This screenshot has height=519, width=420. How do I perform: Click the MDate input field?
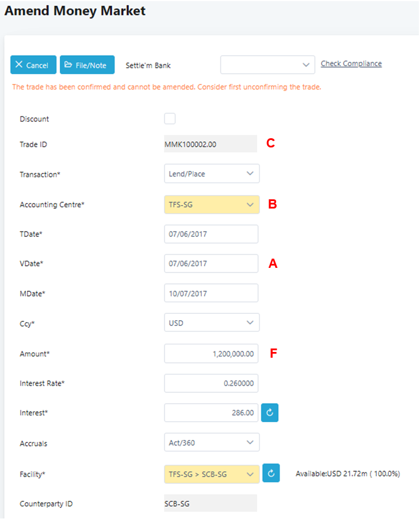coord(211,293)
